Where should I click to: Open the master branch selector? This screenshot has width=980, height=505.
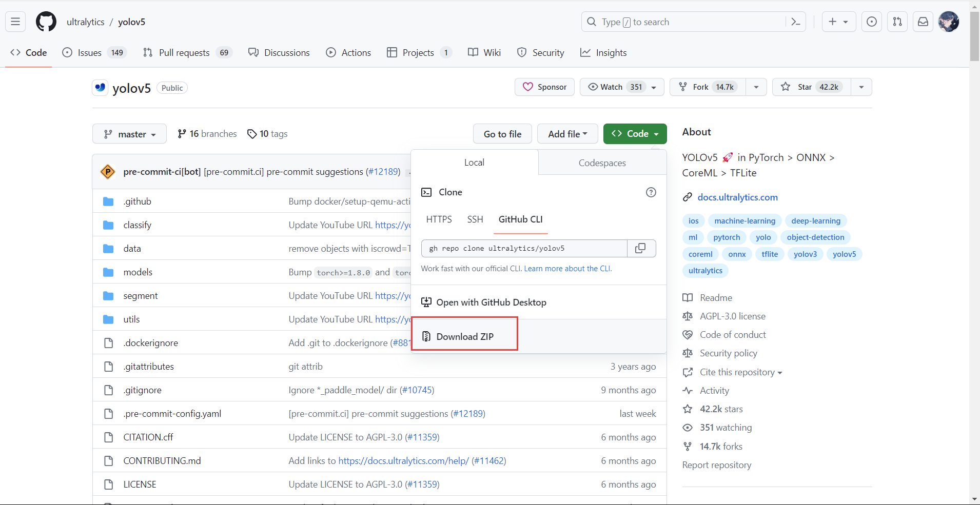[x=129, y=134]
